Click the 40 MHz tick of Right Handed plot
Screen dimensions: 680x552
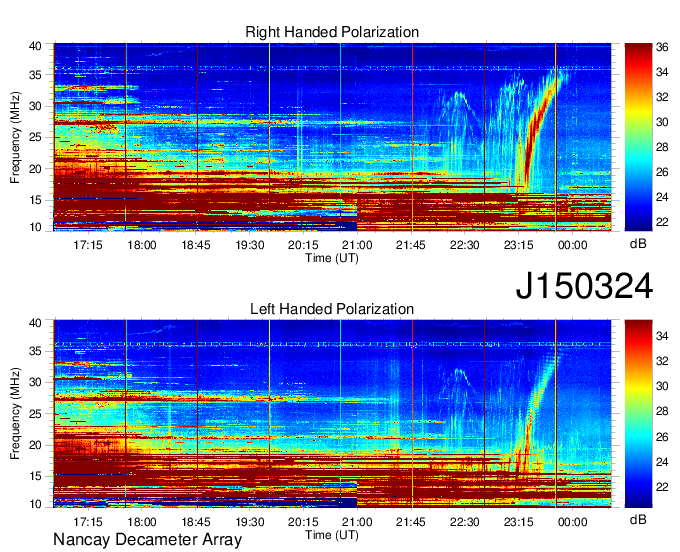click(x=35, y=46)
